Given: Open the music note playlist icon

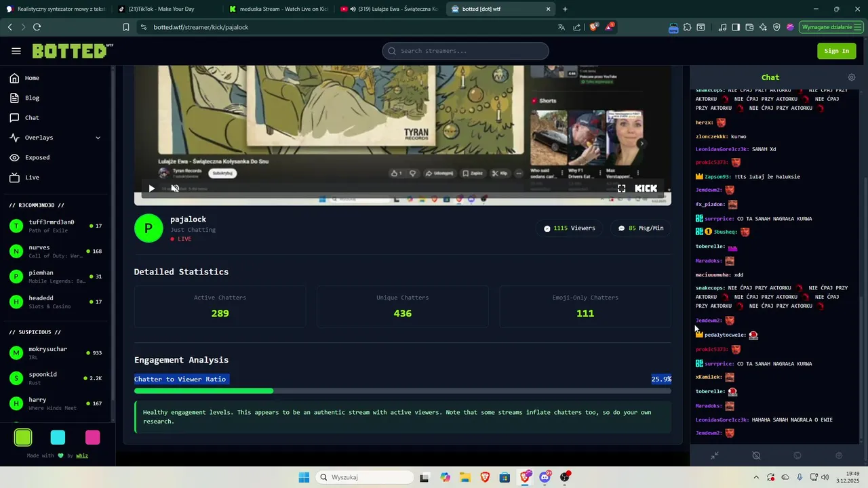Looking at the screenshot, I should pyautogui.click(x=722, y=27).
